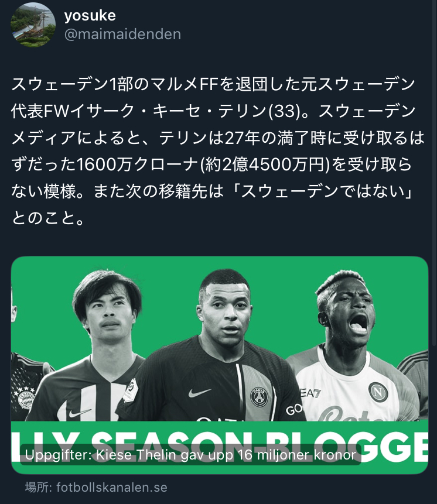Screen dimensions: 437x504
Task: Click the Nike swoosh on the PSG jersey
Action: click(199, 392)
